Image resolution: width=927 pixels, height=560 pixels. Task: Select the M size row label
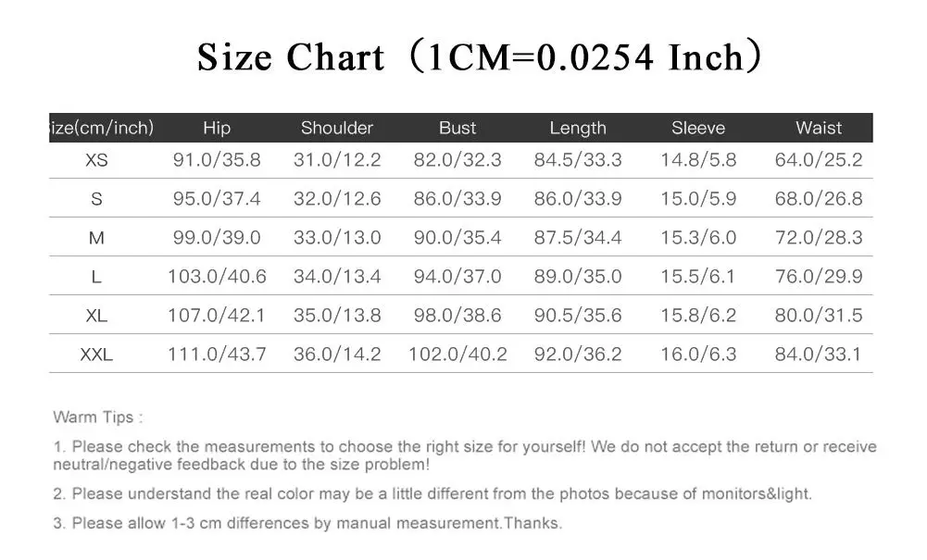(x=96, y=238)
